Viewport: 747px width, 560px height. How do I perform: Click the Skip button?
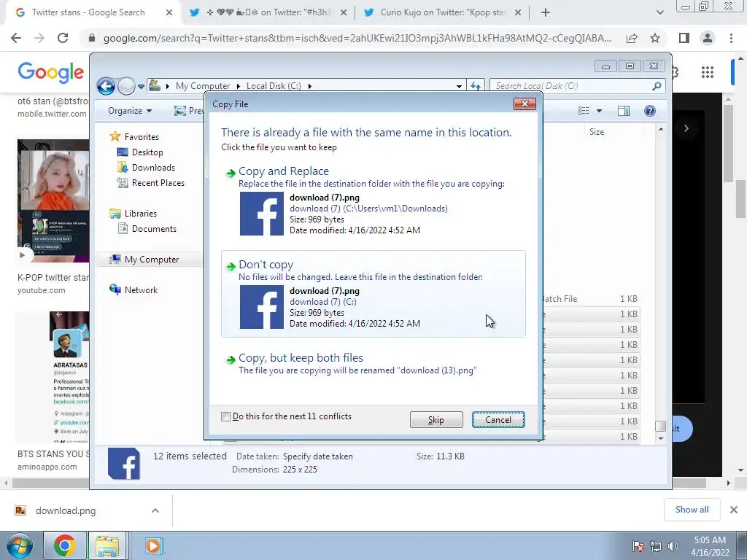436,419
